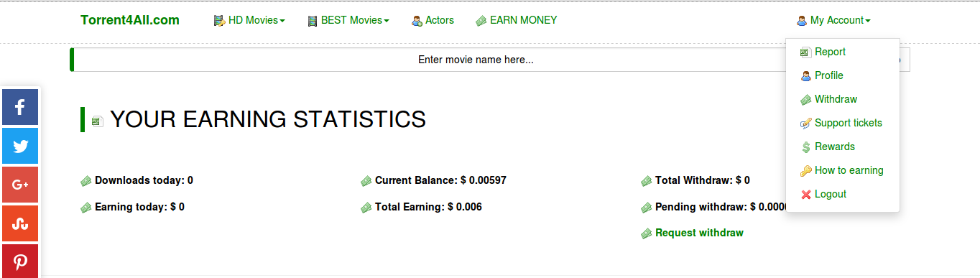Click the key icon beside How to earning
Screen dimensions: 980x278
tap(806, 171)
